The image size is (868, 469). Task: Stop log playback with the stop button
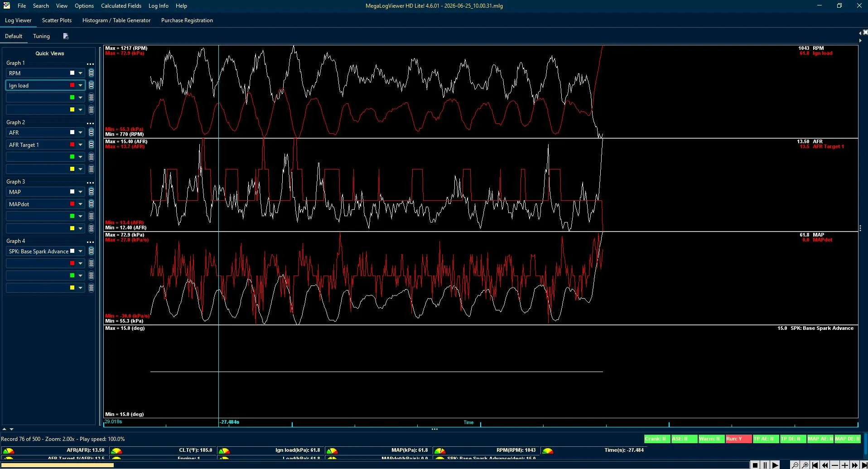tap(755, 465)
